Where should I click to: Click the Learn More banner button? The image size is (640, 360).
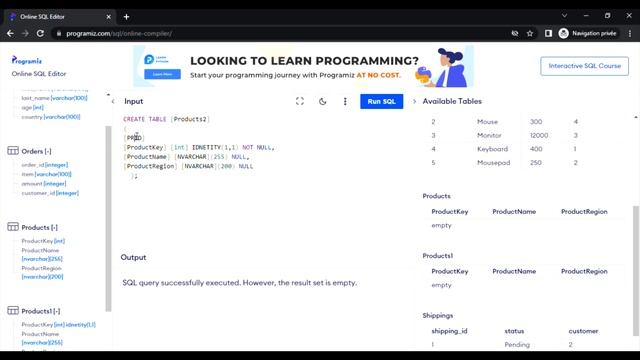(x=162, y=74)
